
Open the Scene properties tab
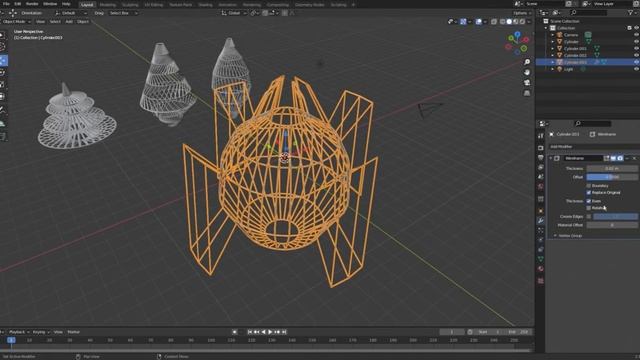tap(541, 177)
